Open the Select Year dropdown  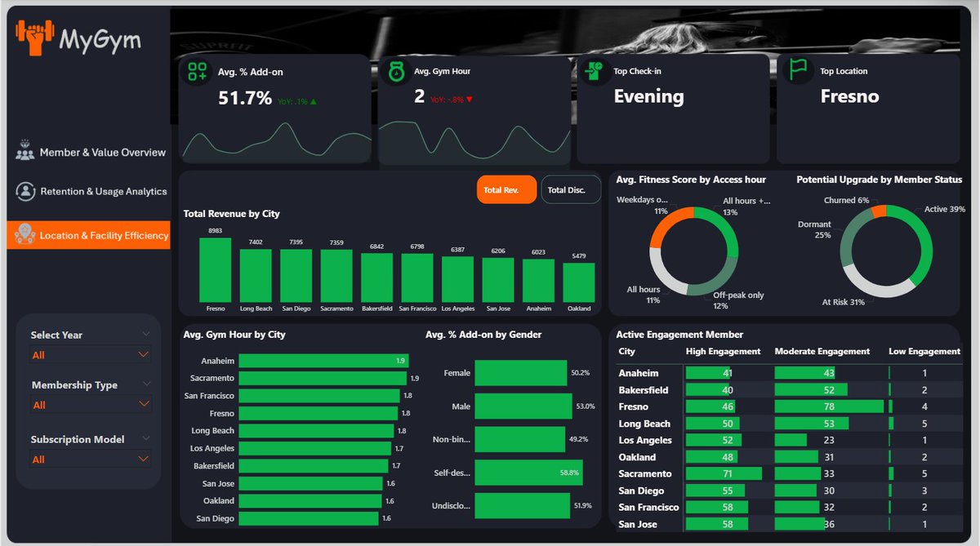click(90, 355)
